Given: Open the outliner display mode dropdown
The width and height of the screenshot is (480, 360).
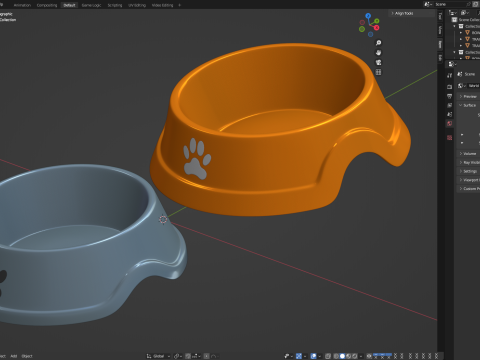Looking at the screenshot, I should pos(453,13).
